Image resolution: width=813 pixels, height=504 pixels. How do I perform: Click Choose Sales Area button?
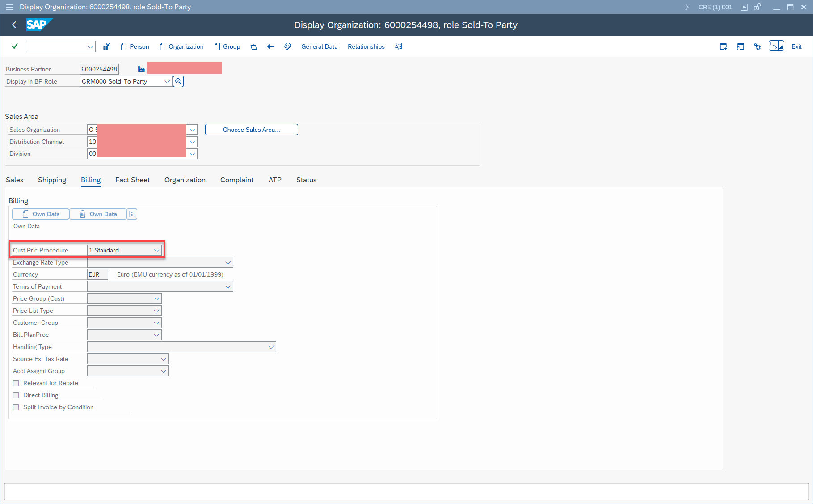click(x=252, y=130)
